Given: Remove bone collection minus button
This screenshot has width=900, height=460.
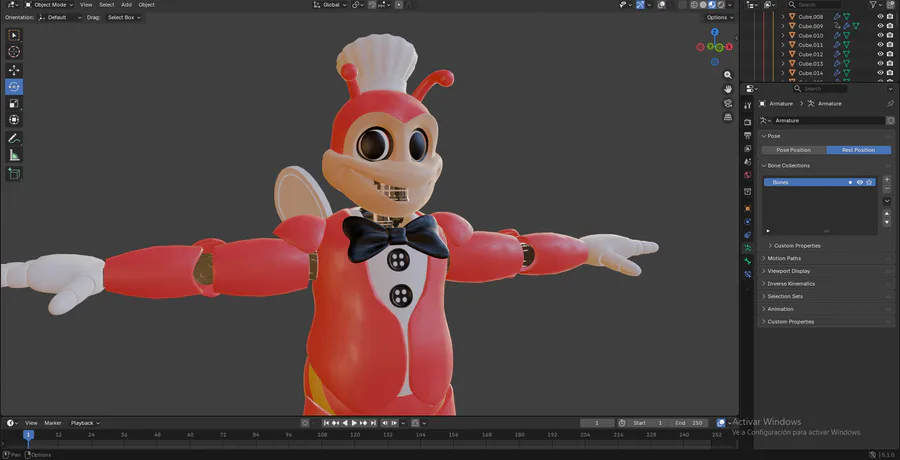Looking at the screenshot, I should [887, 188].
